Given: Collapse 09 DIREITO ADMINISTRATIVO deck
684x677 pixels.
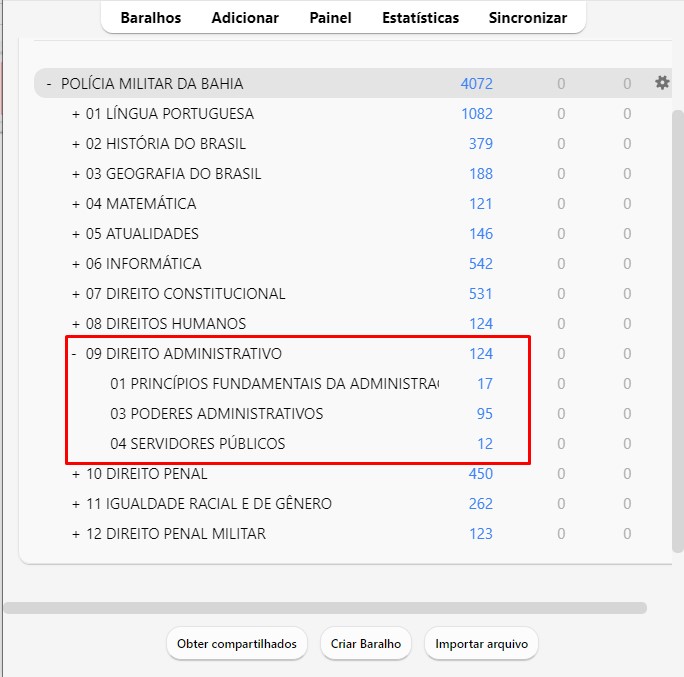Looking at the screenshot, I should click(74, 354).
